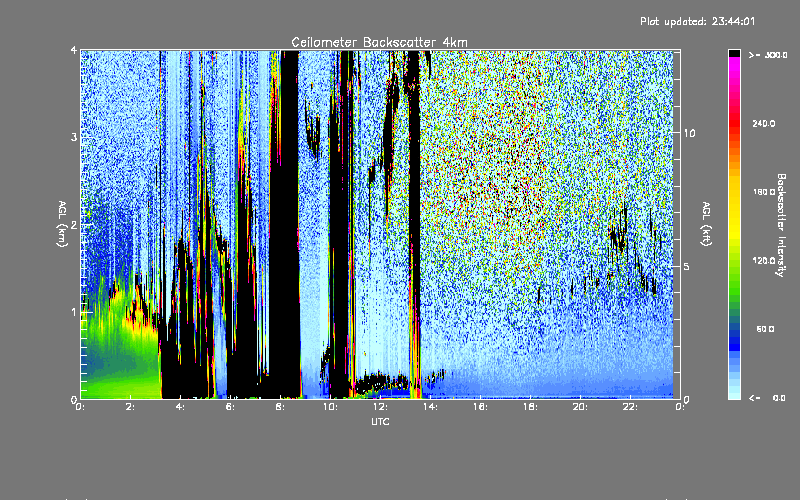Click the "4:" tick on the UTC axis
The width and height of the screenshot is (800, 500).
(x=181, y=407)
